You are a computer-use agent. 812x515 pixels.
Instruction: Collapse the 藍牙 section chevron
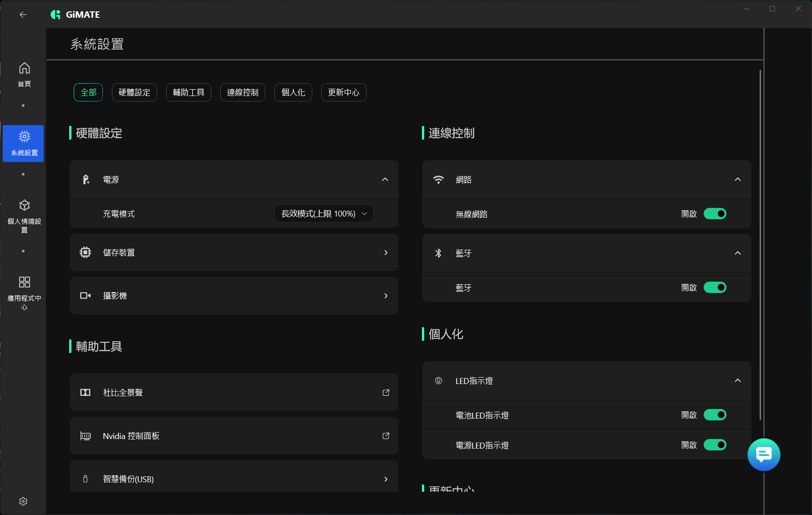click(x=738, y=253)
